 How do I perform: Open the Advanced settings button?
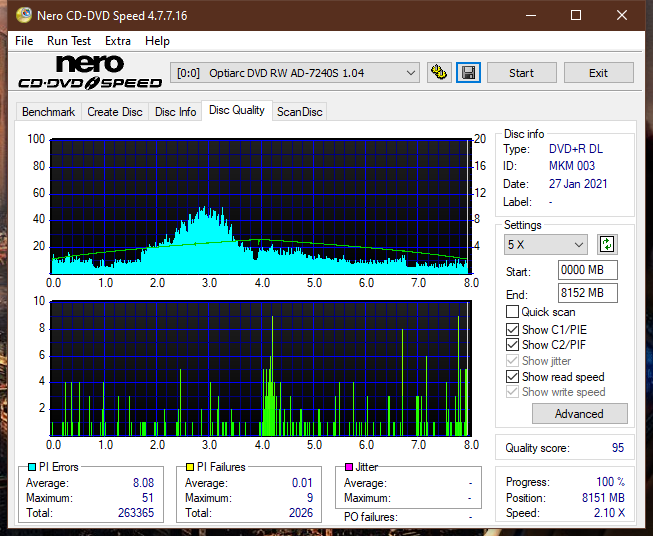click(x=579, y=413)
